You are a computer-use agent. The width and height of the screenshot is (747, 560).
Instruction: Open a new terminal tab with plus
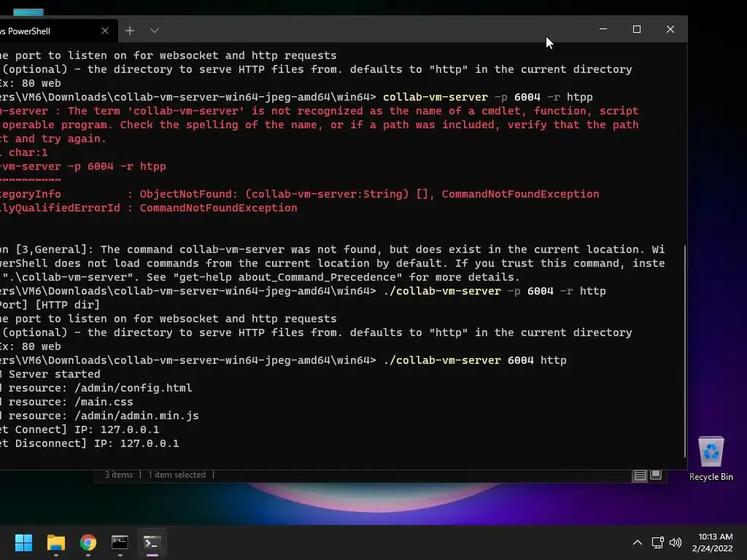130,31
